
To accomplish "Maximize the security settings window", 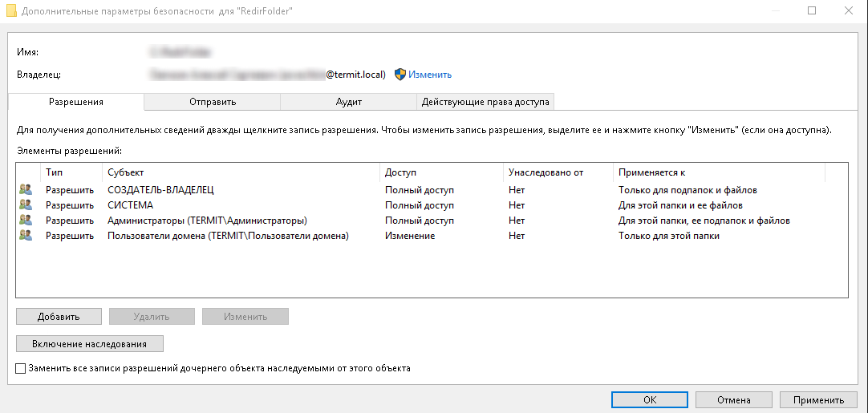I will pos(812,10).
